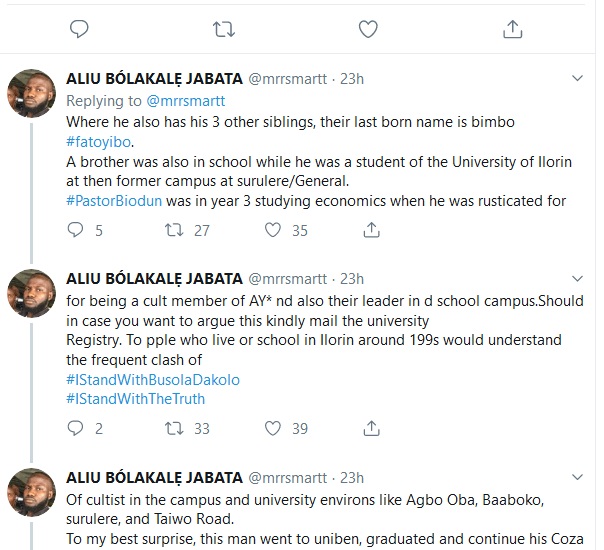Image resolution: width=604 pixels, height=550 pixels.
Task: Open the #PastorBiodun hashtag
Action: coord(109,200)
